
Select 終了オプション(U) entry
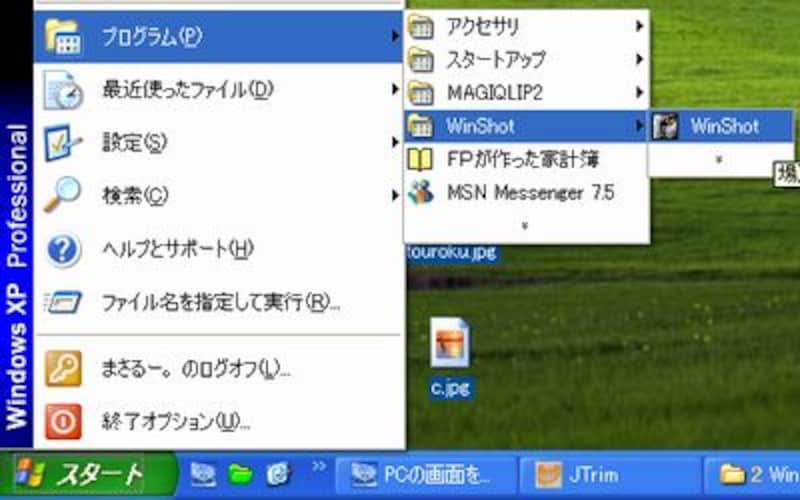pyautogui.click(x=219, y=421)
